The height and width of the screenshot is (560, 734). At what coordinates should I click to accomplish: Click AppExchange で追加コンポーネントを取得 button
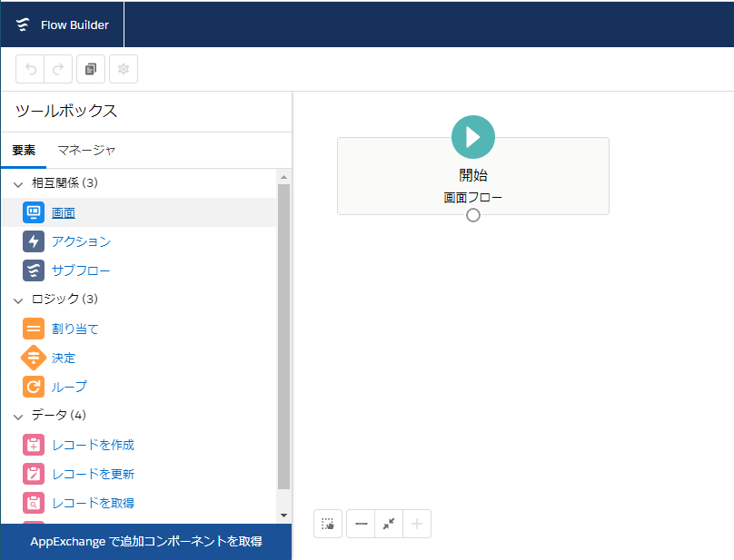pos(146,541)
